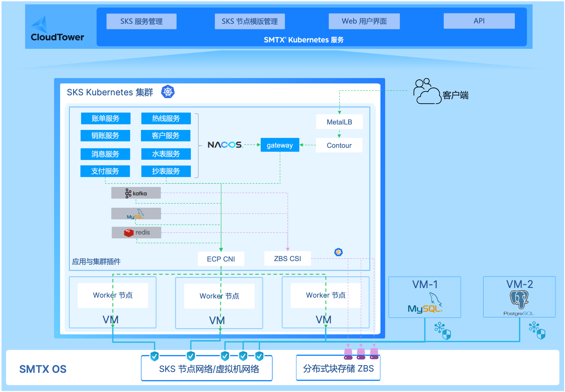Screen dimensions: 565x392
Task: Click the VM-2 title text
Action: click(519, 284)
